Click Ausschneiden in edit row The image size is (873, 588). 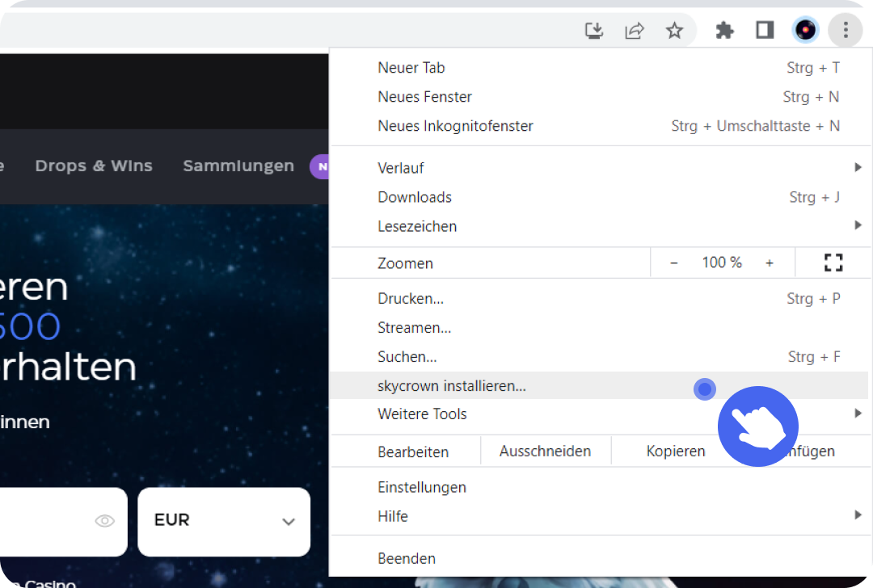point(545,451)
